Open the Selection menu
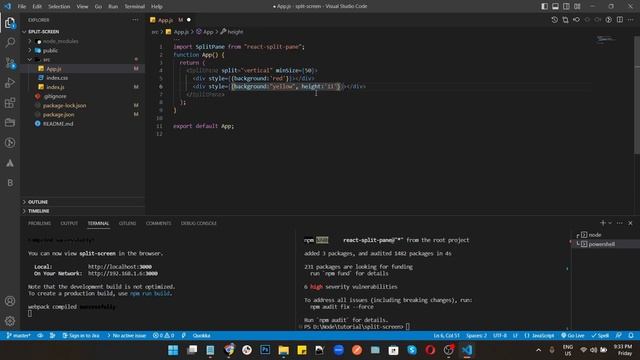The width and height of the screenshot is (640, 360). click(59, 7)
